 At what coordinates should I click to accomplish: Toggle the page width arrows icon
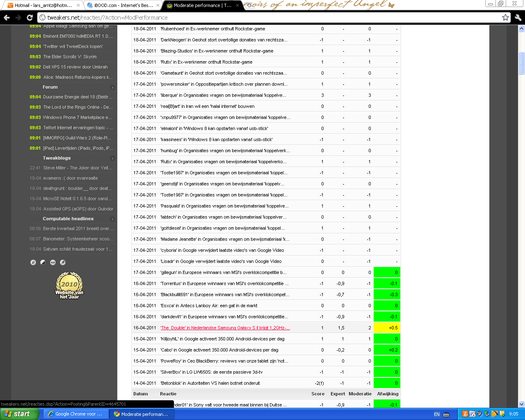53,262
